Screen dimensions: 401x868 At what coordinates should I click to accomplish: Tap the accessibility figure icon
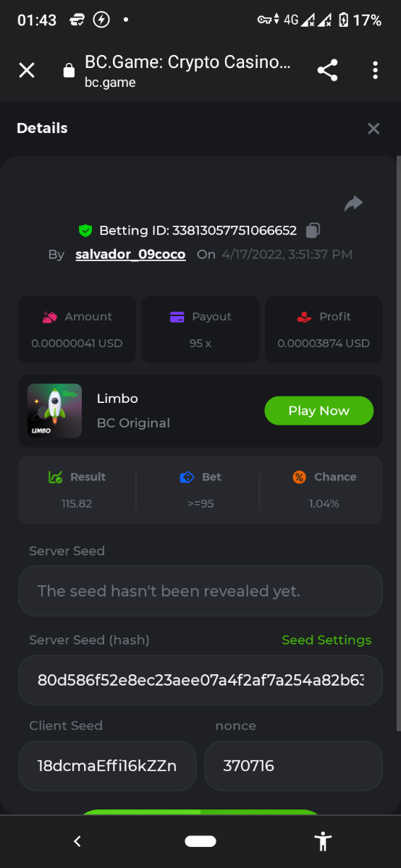(x=323, y=841)
